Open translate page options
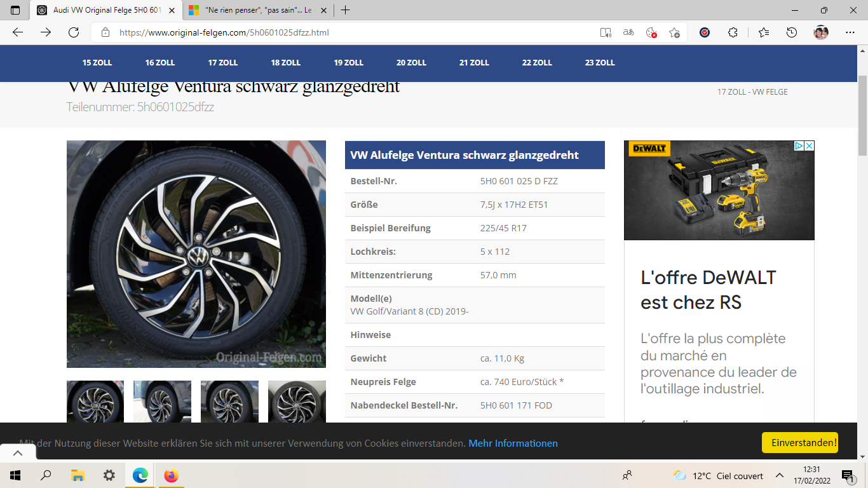This screenshot has height=488, width=868. [628, 32]
